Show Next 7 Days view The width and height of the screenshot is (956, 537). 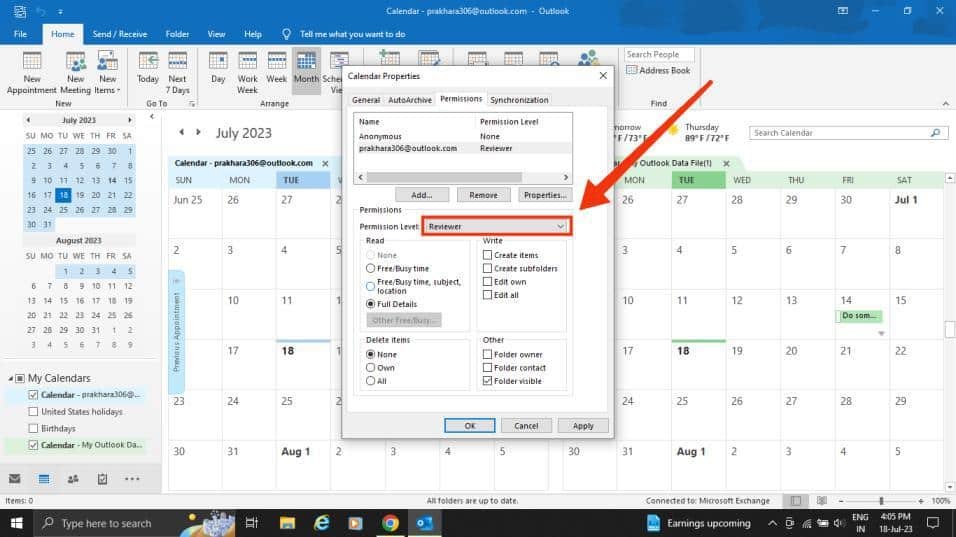[177, 73]
